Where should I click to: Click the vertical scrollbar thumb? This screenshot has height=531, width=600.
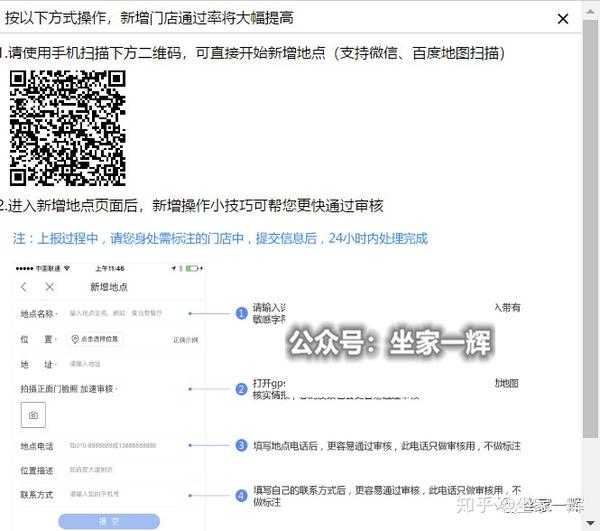click(x=590, y=228)
